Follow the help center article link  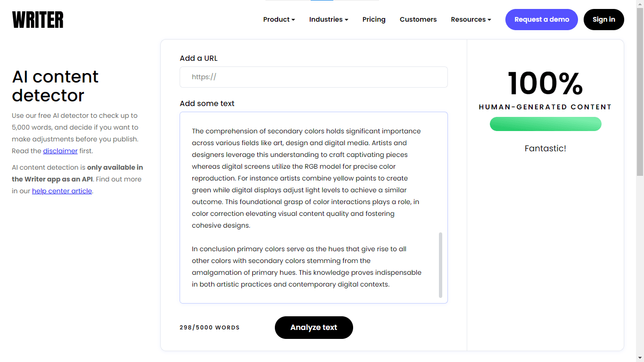(62, 191)
